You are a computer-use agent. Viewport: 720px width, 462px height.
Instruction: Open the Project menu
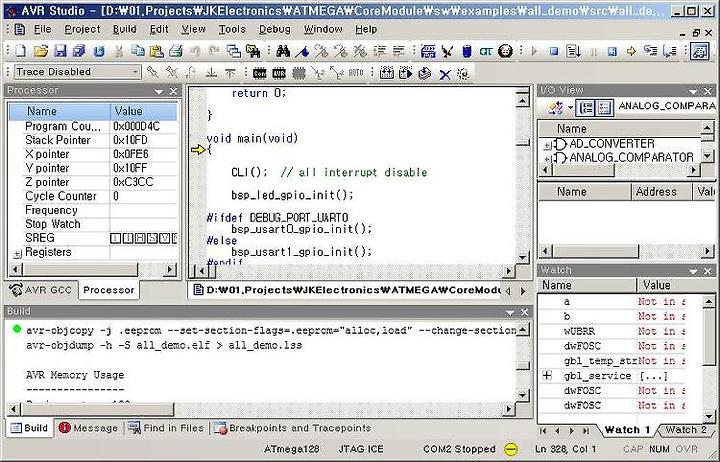(82, 29)
